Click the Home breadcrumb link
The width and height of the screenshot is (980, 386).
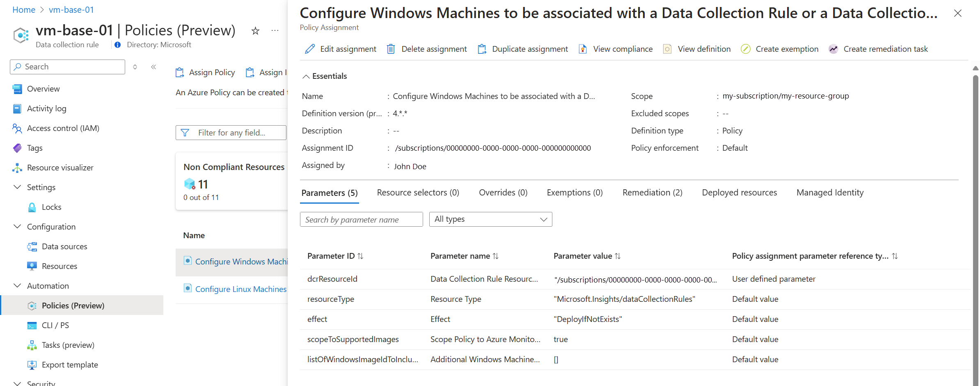click(x=24, y=10)
